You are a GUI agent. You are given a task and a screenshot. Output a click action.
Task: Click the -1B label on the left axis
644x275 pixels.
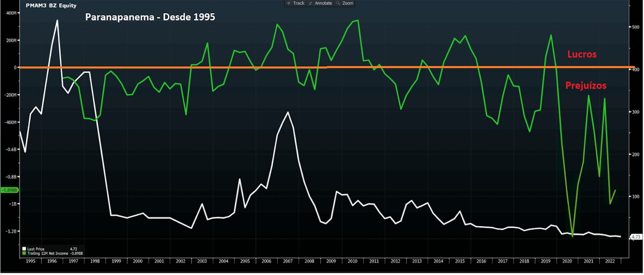click(x=13, y=204)
